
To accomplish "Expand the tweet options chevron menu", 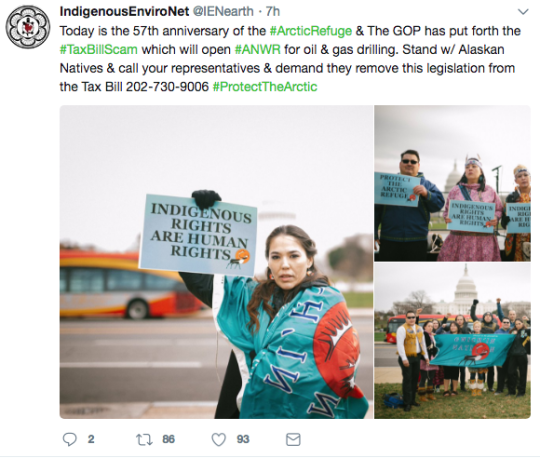I will pos(523,12).
